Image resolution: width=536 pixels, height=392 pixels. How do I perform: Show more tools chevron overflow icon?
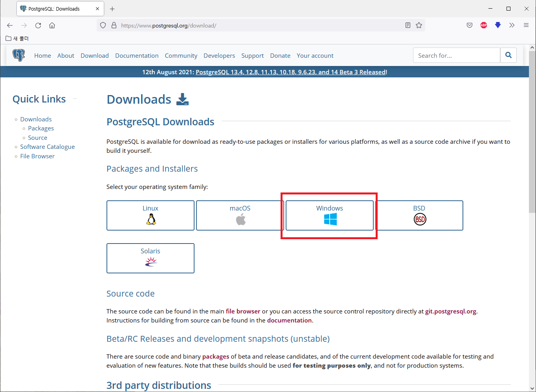(x=512, y=26)
